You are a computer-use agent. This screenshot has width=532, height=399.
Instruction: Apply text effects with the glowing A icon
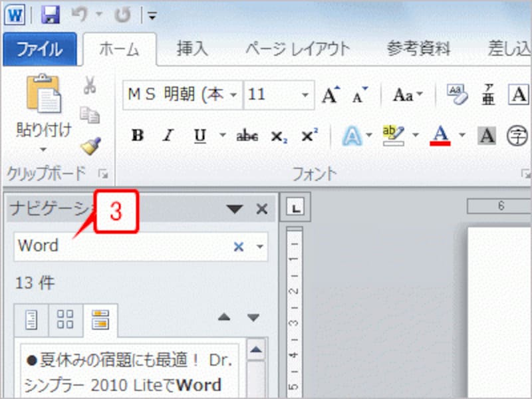click(x=352, y=136)
